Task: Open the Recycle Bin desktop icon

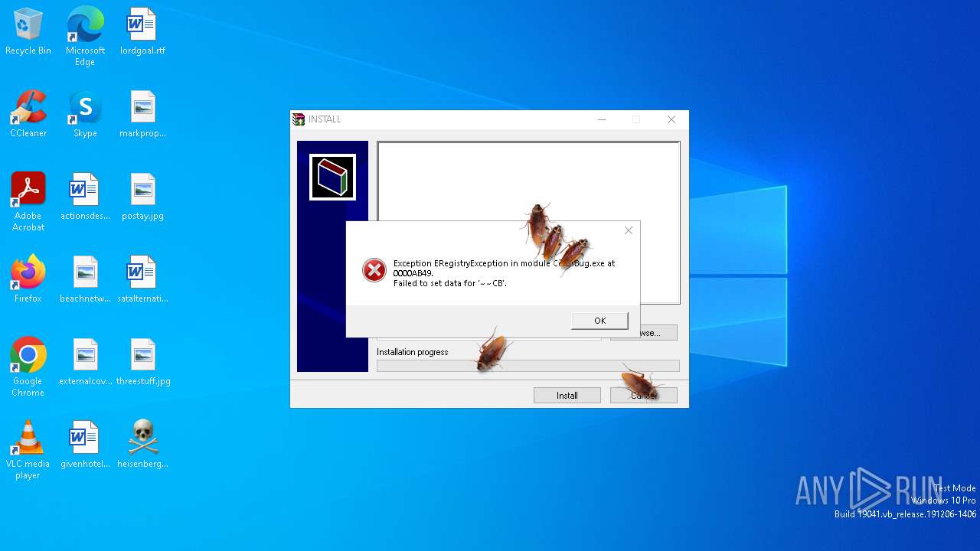Action: point(28,31)
